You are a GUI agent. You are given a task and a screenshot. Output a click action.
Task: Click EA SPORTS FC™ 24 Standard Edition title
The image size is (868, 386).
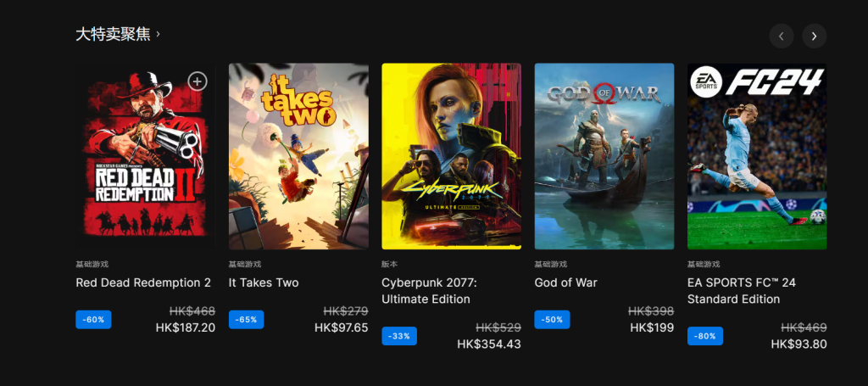[x=742, y=291]
